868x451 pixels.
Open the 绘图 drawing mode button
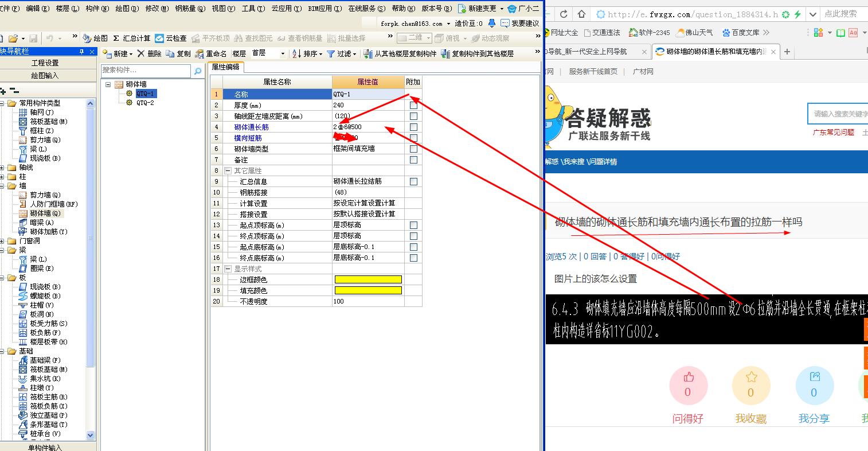(95, 38)
